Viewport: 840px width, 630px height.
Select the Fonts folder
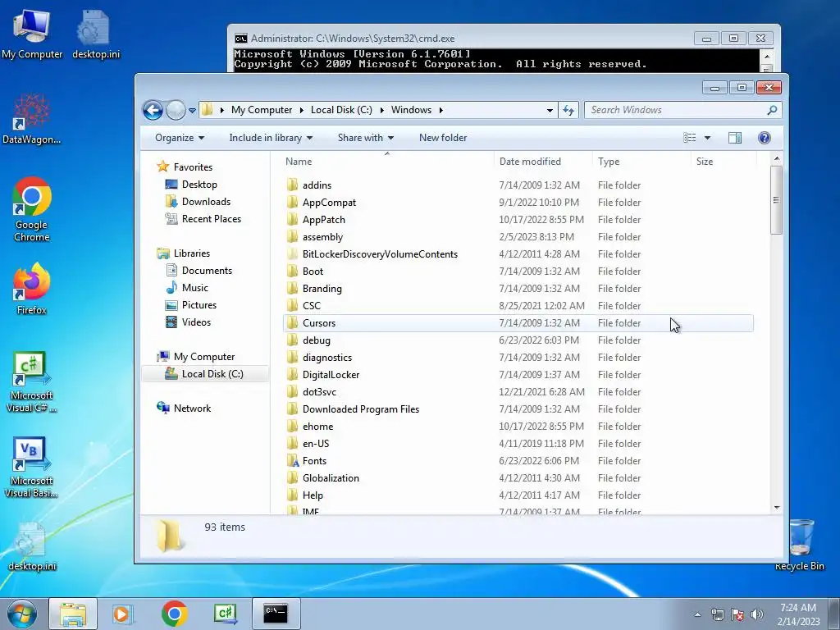click(314, 461)
